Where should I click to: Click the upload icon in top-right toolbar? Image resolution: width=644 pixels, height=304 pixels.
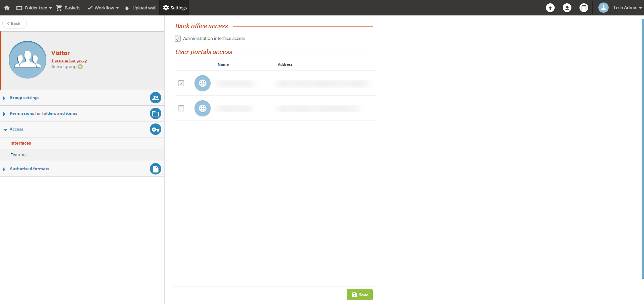point(550,8)
